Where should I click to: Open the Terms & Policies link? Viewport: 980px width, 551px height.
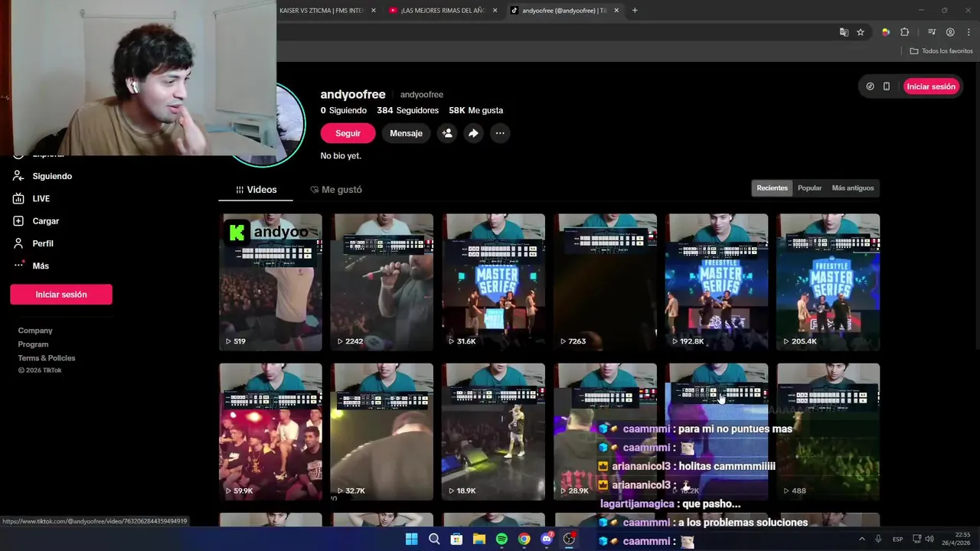(47, 358)
